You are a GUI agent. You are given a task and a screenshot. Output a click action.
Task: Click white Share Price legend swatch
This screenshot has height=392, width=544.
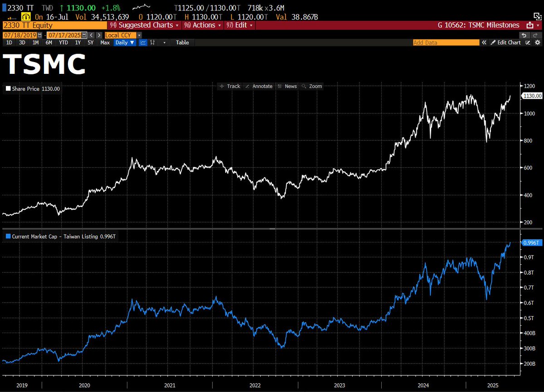(8, 89)
